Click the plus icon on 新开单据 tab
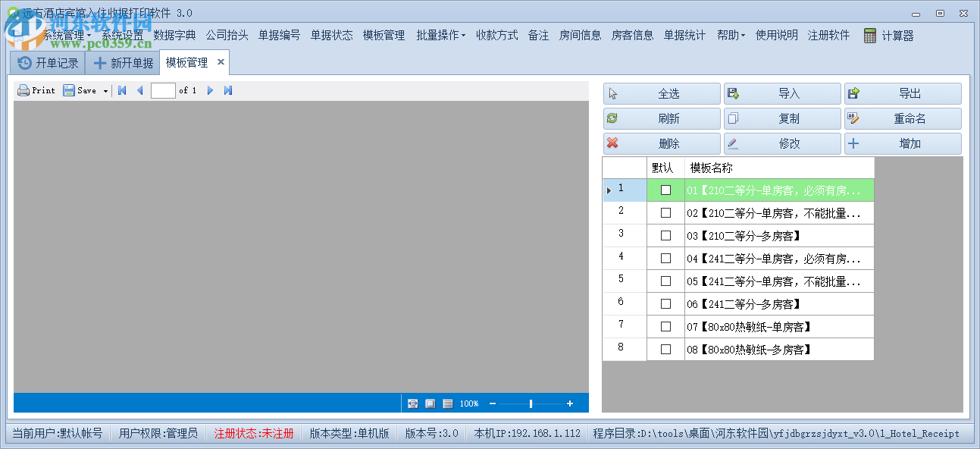The width and height of the screenshot is (980, 449). click(99, 63)
